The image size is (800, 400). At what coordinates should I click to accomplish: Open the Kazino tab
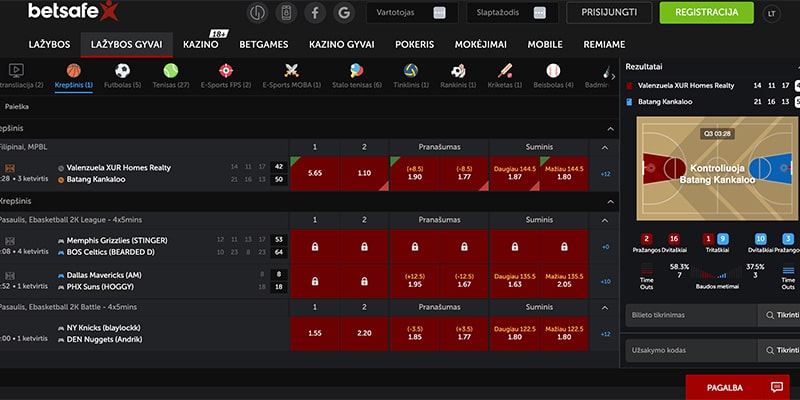tap(201, 44)
